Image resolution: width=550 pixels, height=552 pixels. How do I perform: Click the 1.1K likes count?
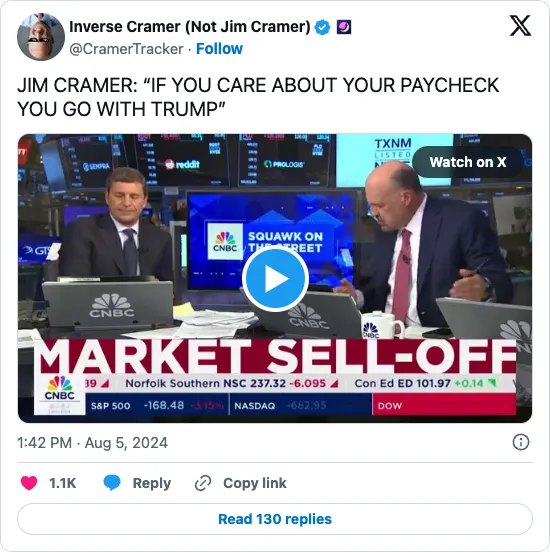click(x=63, y=483)
